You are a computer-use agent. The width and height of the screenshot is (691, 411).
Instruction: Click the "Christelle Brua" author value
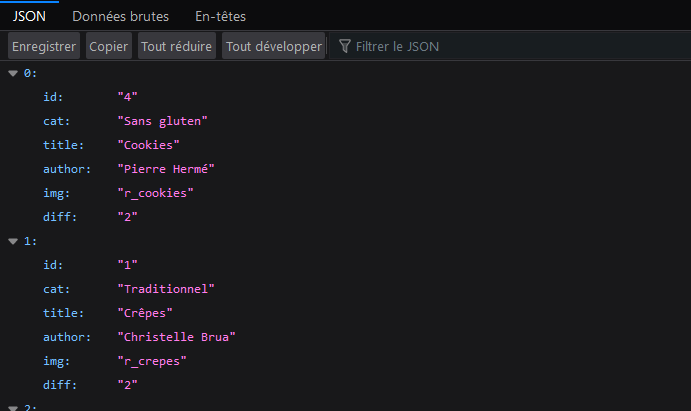point(177,337)
